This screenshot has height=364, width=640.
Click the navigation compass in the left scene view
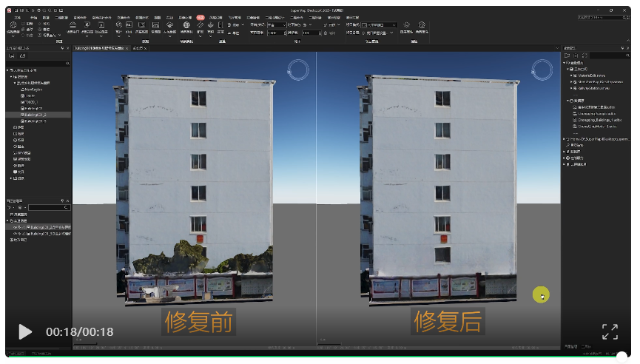[x=297, y=72]
